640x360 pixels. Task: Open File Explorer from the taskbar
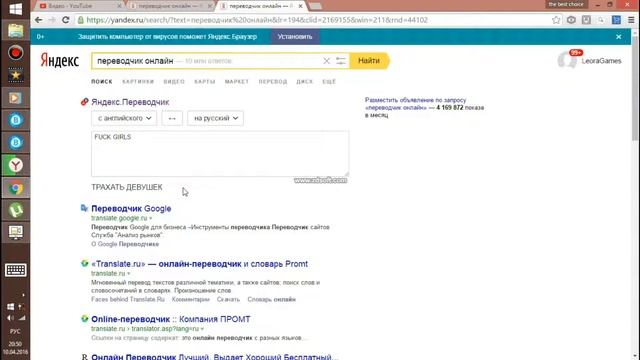coord(16,31)
